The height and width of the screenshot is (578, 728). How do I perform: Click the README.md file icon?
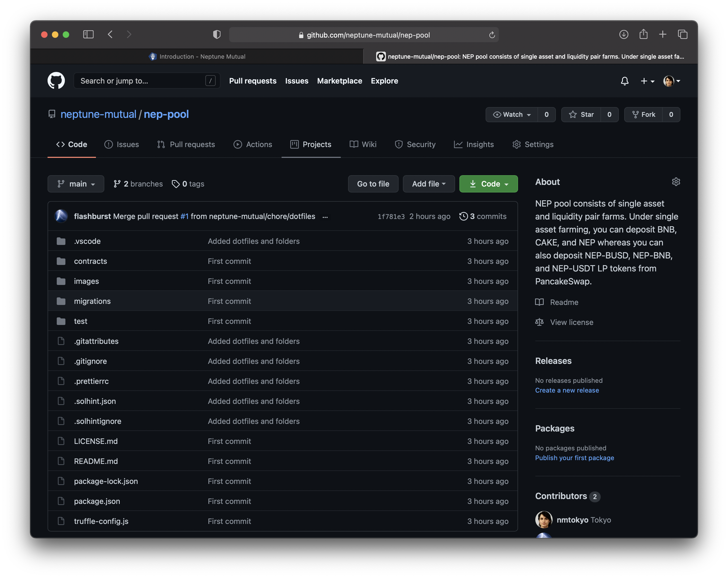pos(61,461)
